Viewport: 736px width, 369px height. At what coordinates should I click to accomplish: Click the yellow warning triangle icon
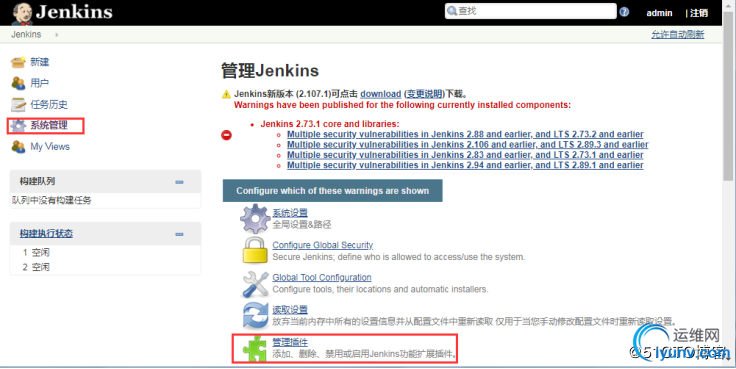click(226, 94)
